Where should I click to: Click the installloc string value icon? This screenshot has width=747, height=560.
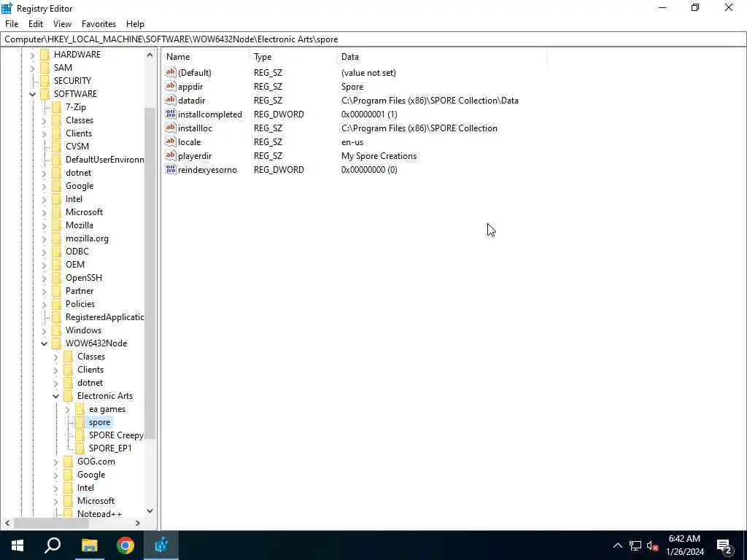171,128
